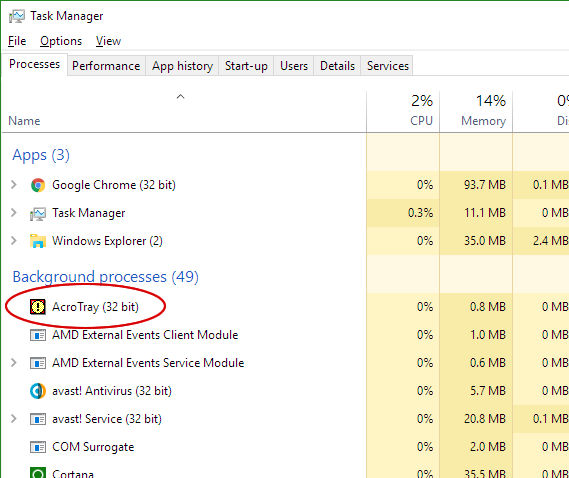
Task: Select the AcroTray (32 bit) process
Action: click(95, 307)
